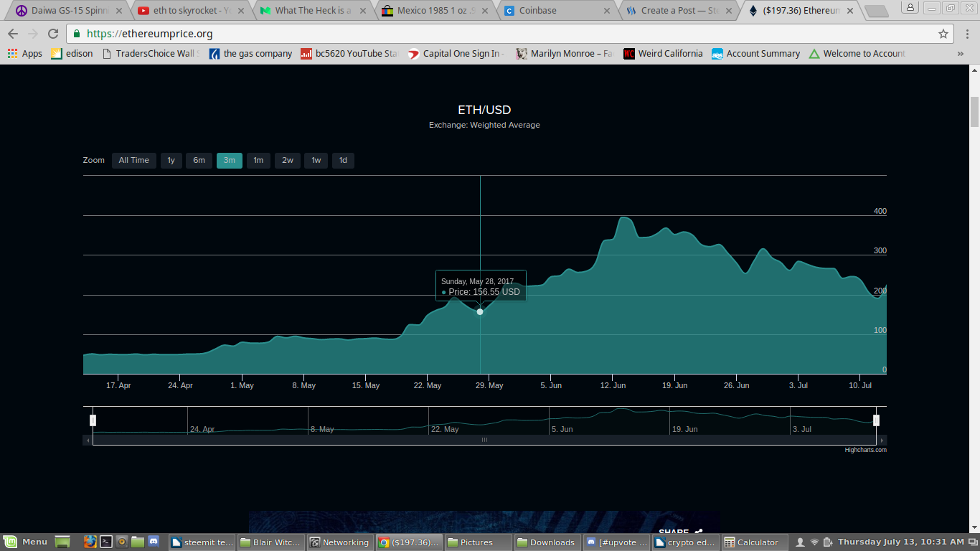Show hidden bookmarks via the double chevron

[961, 54]
